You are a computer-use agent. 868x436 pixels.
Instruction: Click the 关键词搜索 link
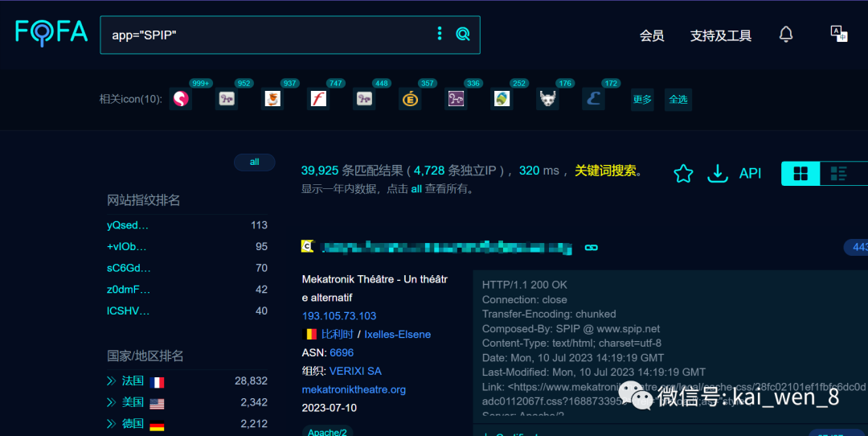pos(605,171)
